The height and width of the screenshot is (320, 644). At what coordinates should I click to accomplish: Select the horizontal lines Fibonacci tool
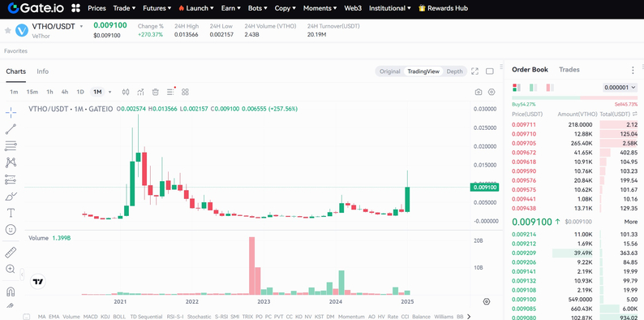coord(11,145)
